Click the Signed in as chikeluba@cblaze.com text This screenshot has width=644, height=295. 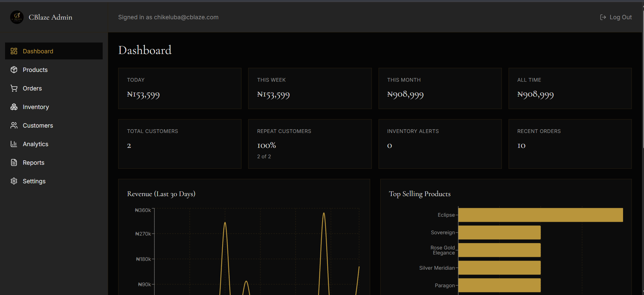pos(168,17)
